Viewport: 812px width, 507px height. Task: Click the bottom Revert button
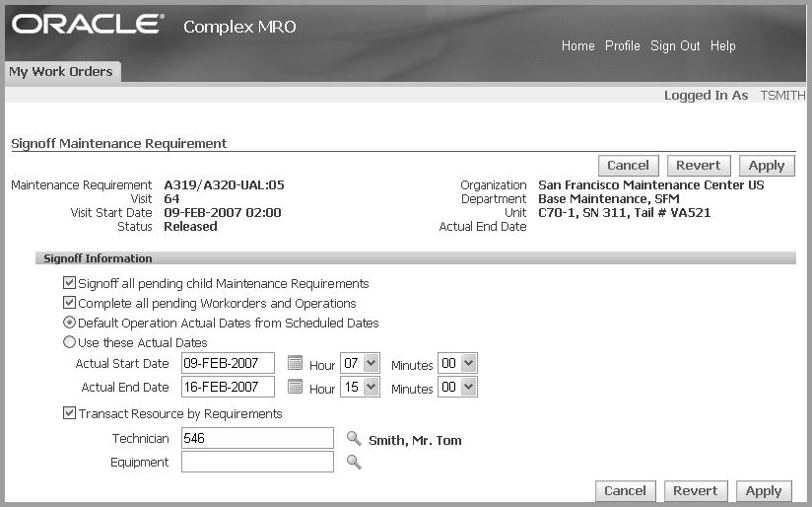click(696, 491)
